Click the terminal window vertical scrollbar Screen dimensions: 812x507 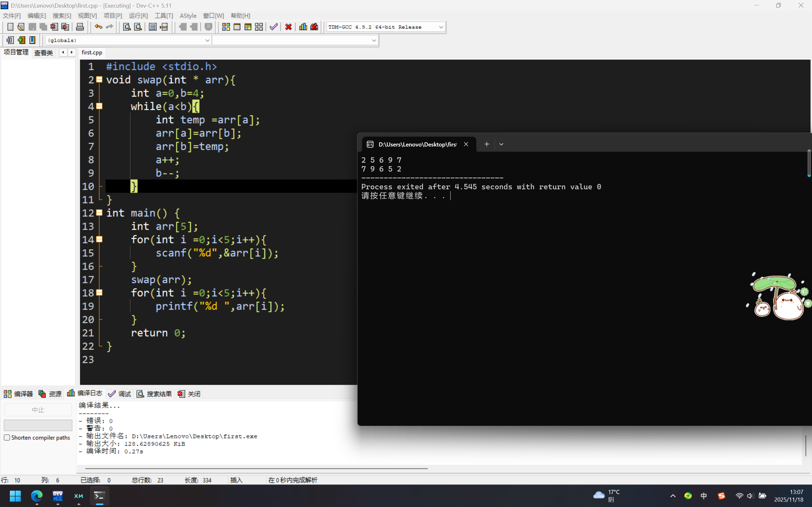point(809,163)
